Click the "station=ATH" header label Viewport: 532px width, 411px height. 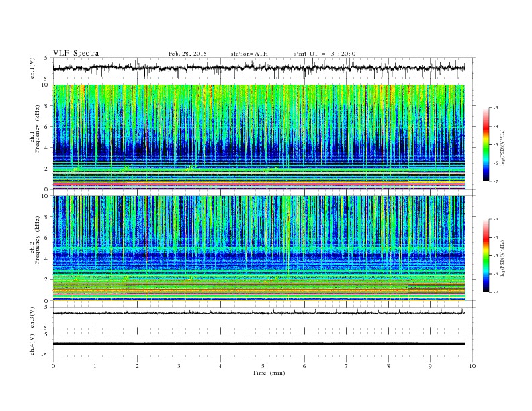[249, 54]
